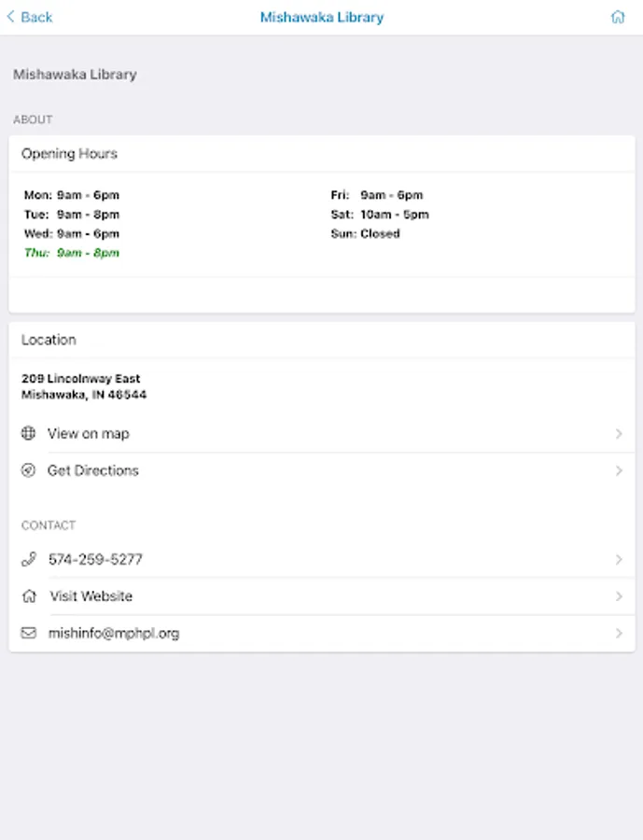Email mishinfo@mphpl.org

[x=114, y=633]
